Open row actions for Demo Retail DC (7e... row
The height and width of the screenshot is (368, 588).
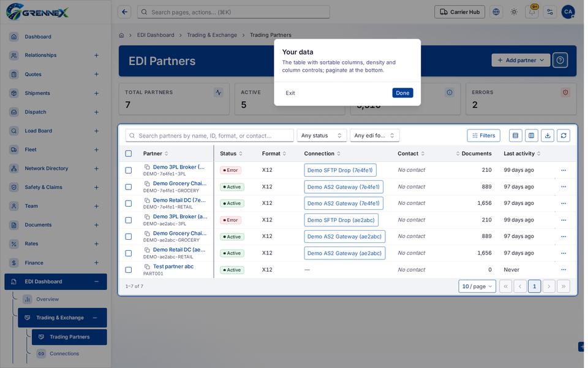(x=563, y=203)
